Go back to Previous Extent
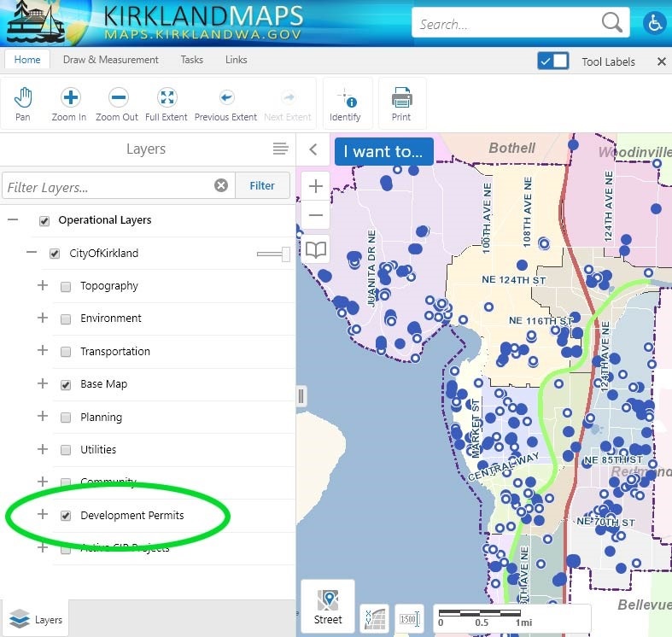Screen dimensions: 672x637 point(226,104)
